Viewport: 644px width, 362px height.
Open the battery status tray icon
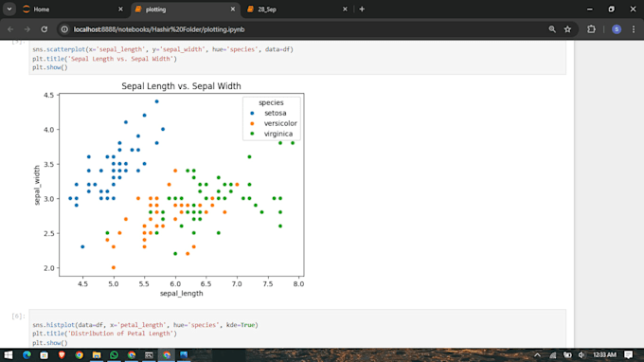[567, 355]
